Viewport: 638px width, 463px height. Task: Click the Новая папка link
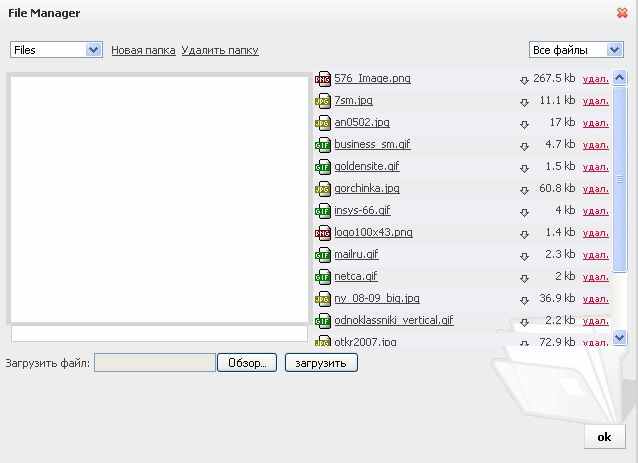pyautogui.click(x=143, y=50)
